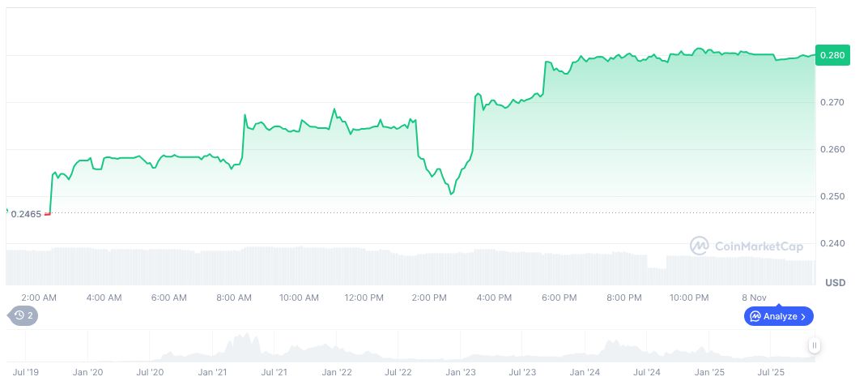Open the Analyze panel
Image resolution: width=868 pixels, height=381 pixels.
coord(778,316)
